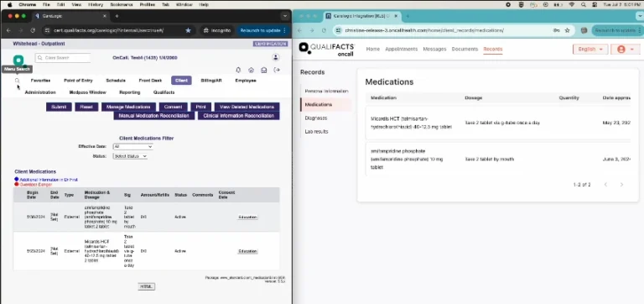Image resolution: width=644 pixels, height=304 pixels.
Task: Click the Incognito indicator in left window
Action: tap(217, 30)
